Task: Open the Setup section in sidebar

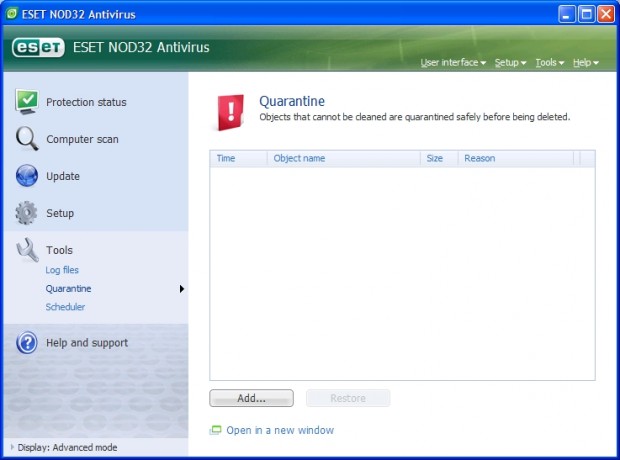Action: 60,213
